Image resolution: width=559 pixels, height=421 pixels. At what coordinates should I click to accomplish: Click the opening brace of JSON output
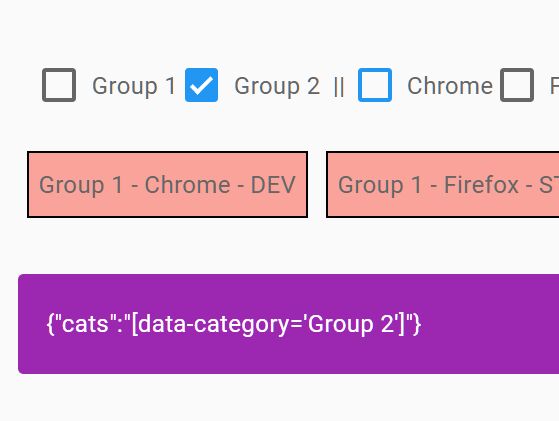tap(51, 324)
